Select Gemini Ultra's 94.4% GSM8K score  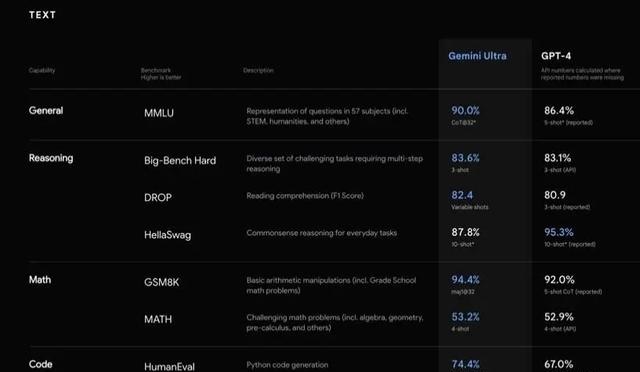[x=465, y=280]
